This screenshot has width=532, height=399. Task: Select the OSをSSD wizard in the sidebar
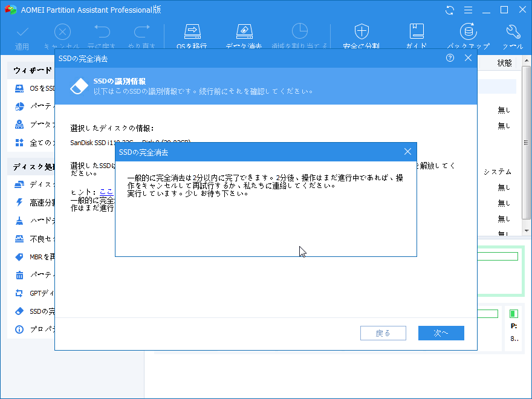34,88
